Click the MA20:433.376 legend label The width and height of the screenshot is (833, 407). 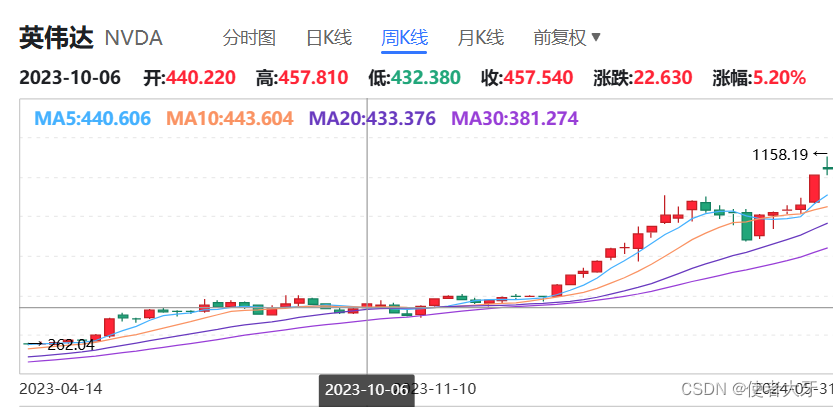(372, 118)
